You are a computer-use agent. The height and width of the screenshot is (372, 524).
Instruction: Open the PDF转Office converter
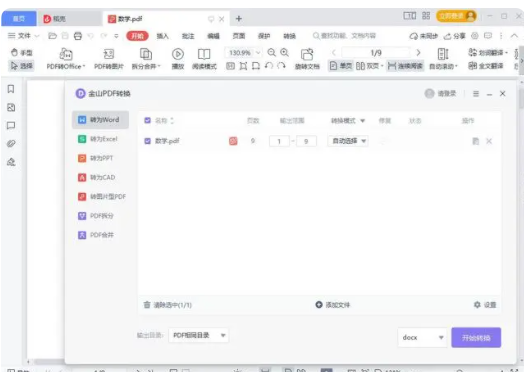coord(66,59)
